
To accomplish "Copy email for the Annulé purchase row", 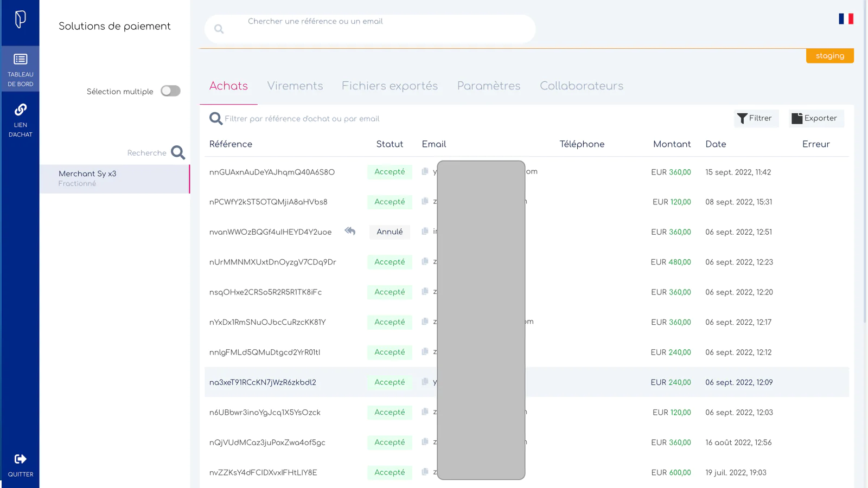I will pos(425,232).
